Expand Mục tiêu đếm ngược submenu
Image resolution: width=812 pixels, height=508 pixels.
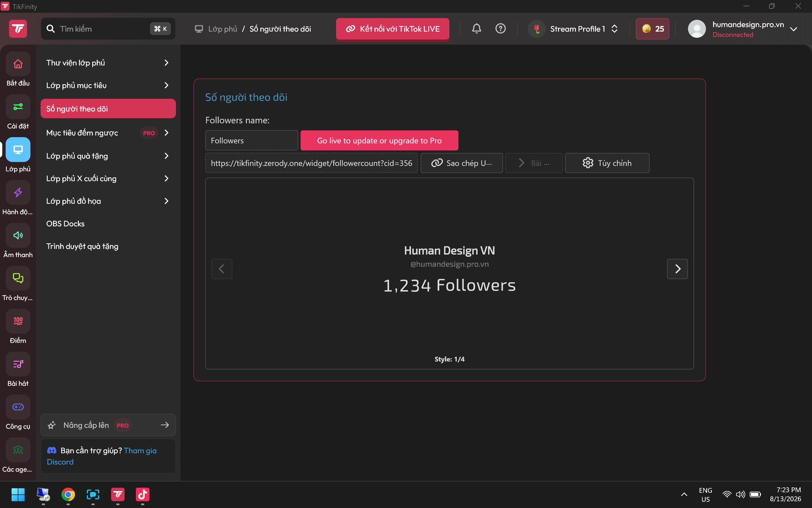point(166,133)
